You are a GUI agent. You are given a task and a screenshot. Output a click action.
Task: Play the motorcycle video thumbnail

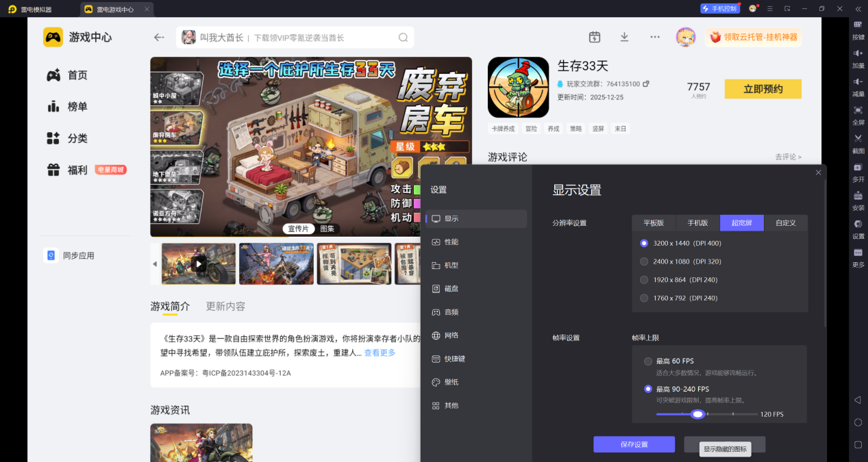pos(199,264)
